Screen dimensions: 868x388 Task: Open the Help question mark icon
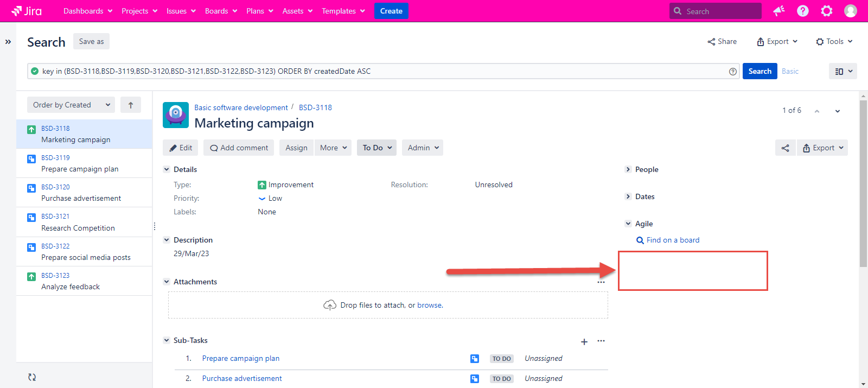[x=803, y=11]
